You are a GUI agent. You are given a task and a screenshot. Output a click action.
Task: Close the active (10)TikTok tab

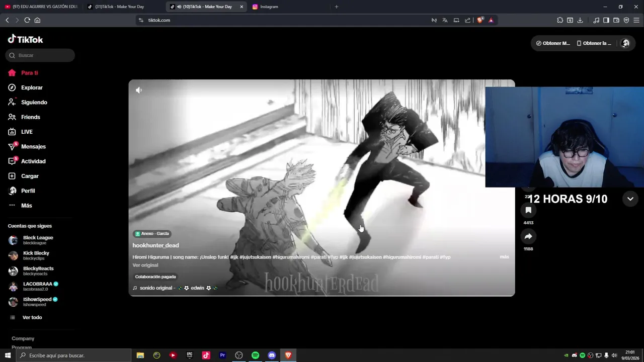tap(242, 7)
